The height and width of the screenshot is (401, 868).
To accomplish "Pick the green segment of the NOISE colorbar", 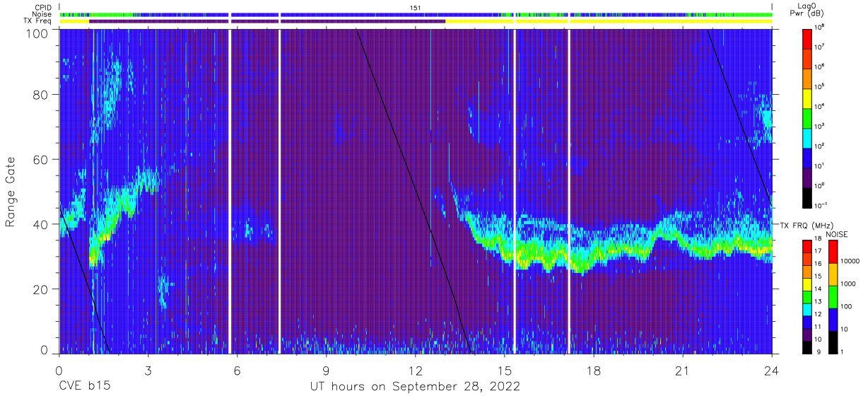I will coord(832,296).
